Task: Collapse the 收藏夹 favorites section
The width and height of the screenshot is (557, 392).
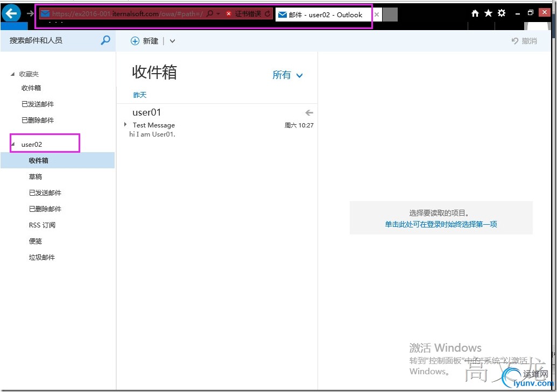Action: [x=13, y=74]
